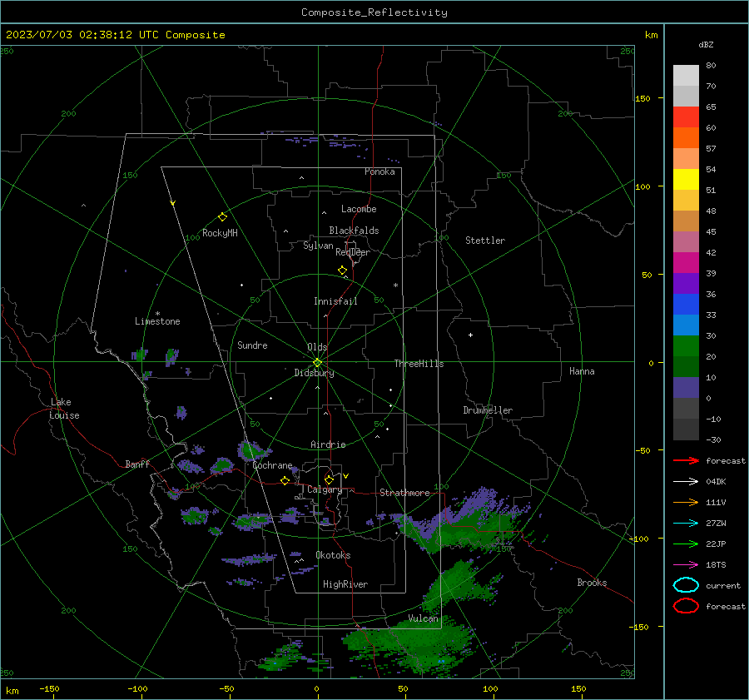Click the Lacombe town label
Viewport: 749px width, 700px height.
tap(359, 209)
